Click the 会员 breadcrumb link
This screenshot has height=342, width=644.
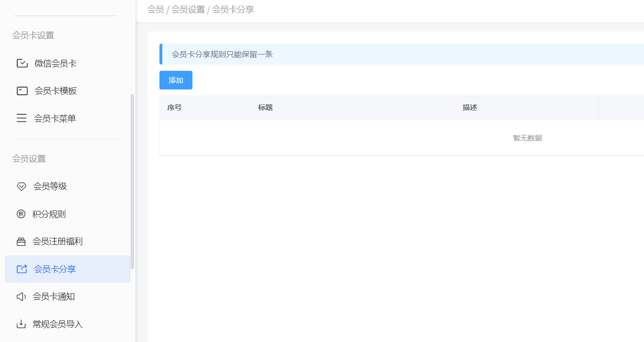(156, 10)
